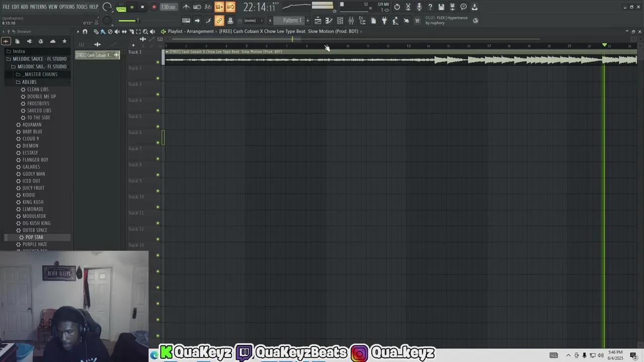Click the green playhead marker on timeline
The height and width of the screenshot is (362, 644).
click(605, 45)
